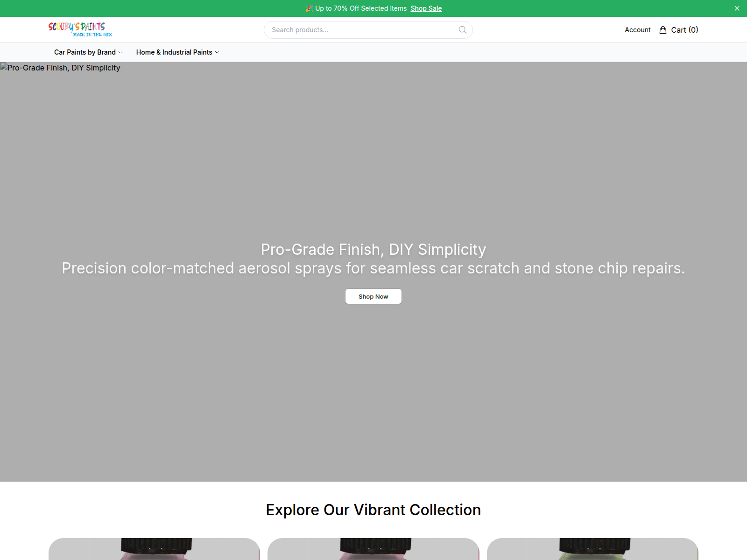747x560 pixels.
Task: Open the Shop Sale link
Action: 426,8
